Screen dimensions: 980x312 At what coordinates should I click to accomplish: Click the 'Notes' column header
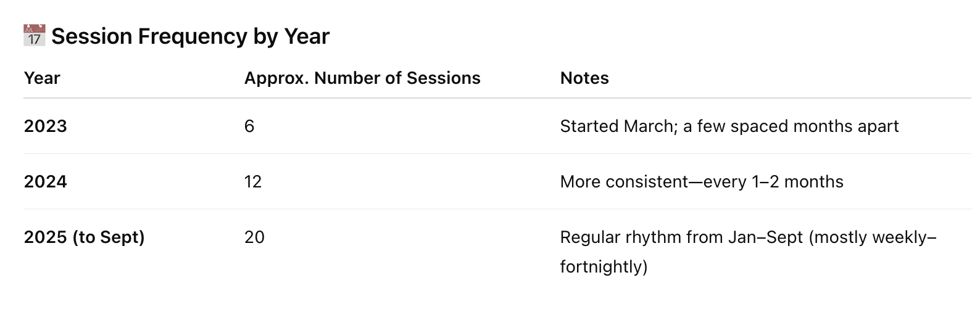click(x=584, y=78)
